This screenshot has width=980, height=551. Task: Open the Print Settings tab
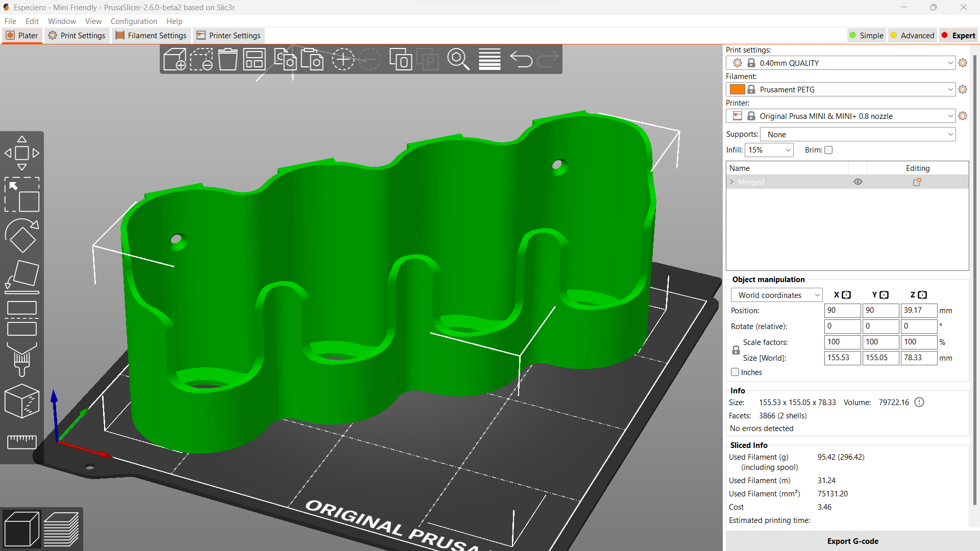point(77,36)
